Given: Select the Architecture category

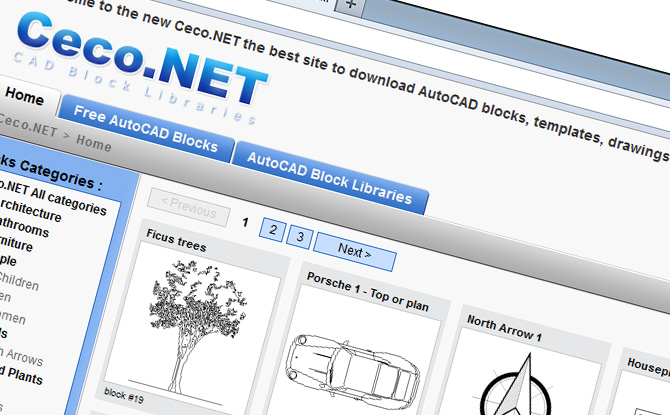Looking at the screenshot, I should (x=30, y=209).
